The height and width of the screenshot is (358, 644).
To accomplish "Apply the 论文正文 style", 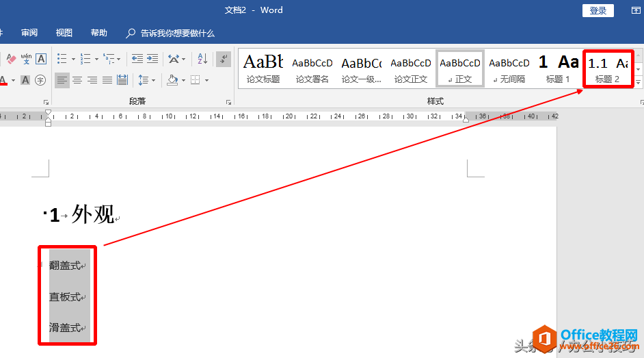I will pos(411,68).
